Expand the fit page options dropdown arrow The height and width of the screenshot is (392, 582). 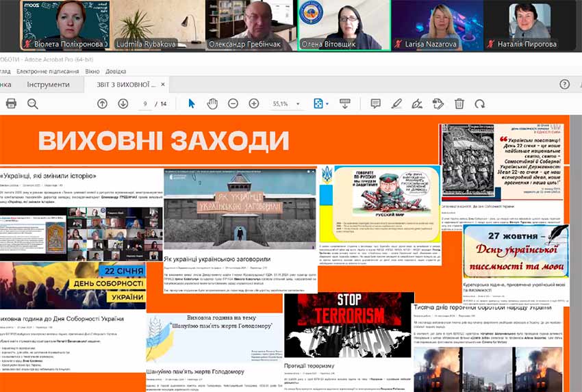(x=329, y=104)
